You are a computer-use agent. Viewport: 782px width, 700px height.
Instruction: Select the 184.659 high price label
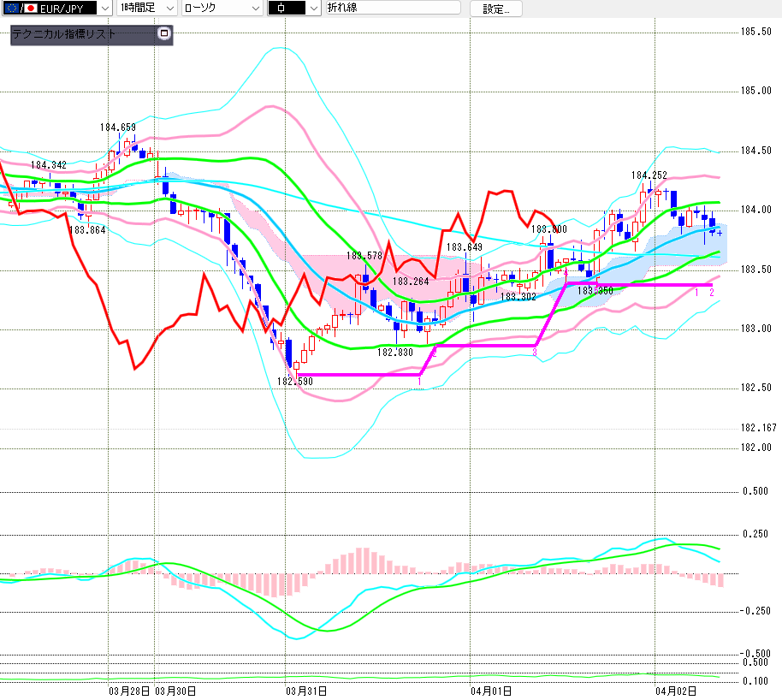click(x=118, y=128)
